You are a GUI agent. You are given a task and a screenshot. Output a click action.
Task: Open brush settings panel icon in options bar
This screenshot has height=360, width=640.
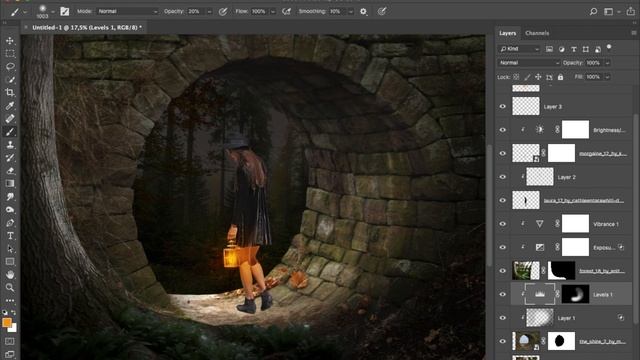(x=64, y=11)
